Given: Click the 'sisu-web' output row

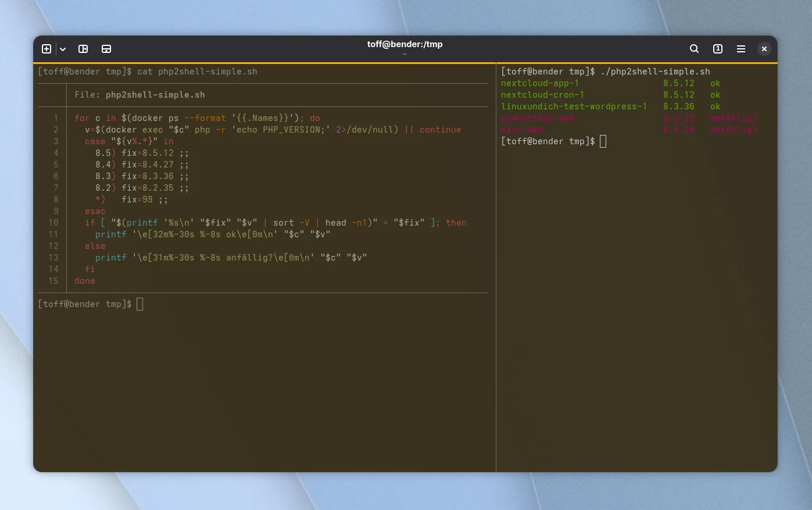Looking at the screenshot, I should pyautogui.click(x=629, y=130).
